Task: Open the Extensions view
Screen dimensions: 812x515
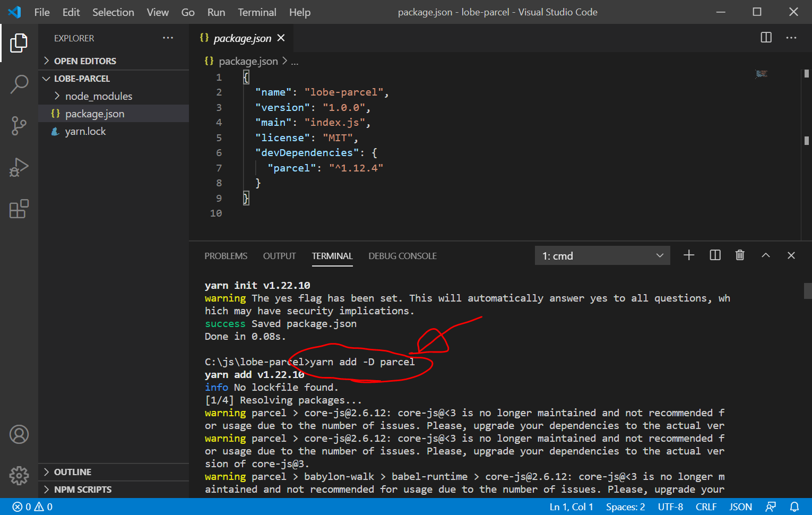Action: coord(19,209)
